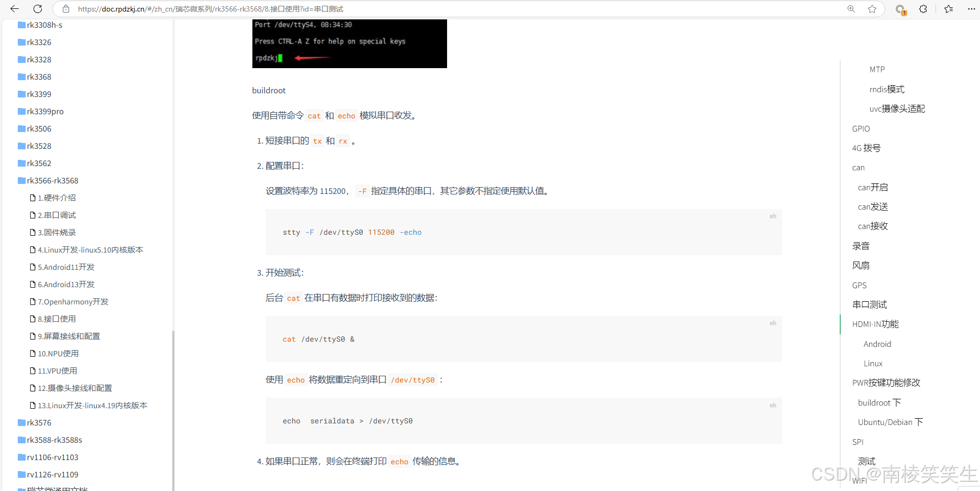Expand the rk3308h-s folder

[x=40, y=25]
